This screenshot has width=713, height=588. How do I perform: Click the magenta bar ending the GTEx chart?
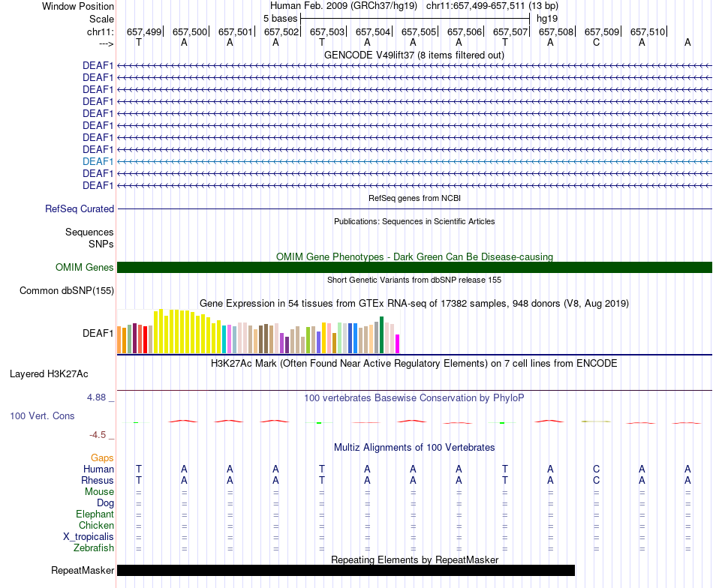click(x=398, y=344)
